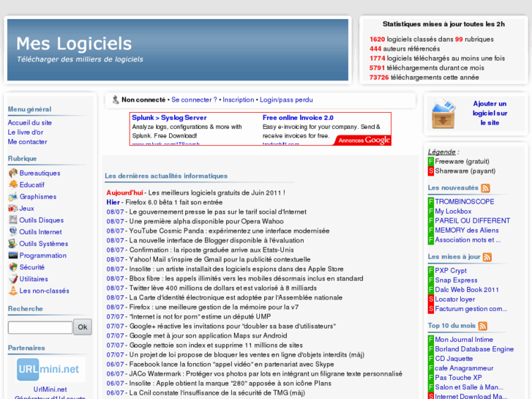Screen dimensions: 532x399
Task: Open the RSS feed for Les mises à jour
Action: point(487,257)
